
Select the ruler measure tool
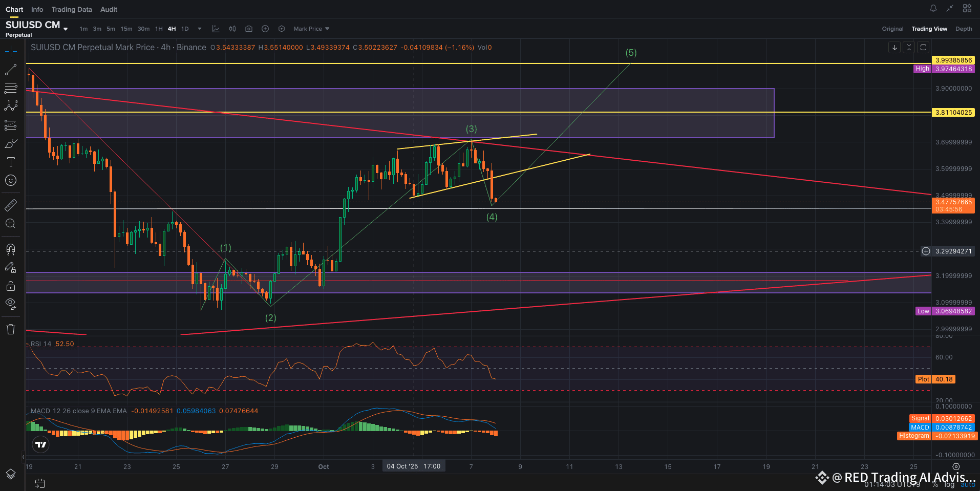pyautogui.click(x=11, y=205)
